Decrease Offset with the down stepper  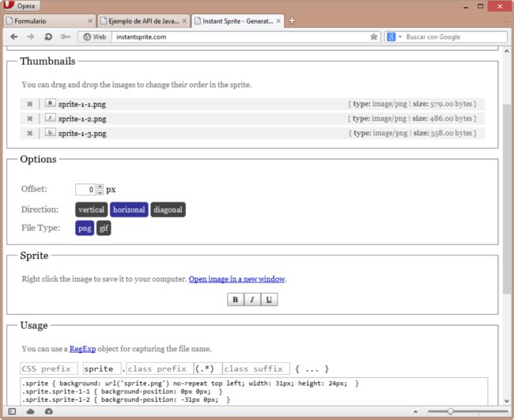tap(100, 192)
